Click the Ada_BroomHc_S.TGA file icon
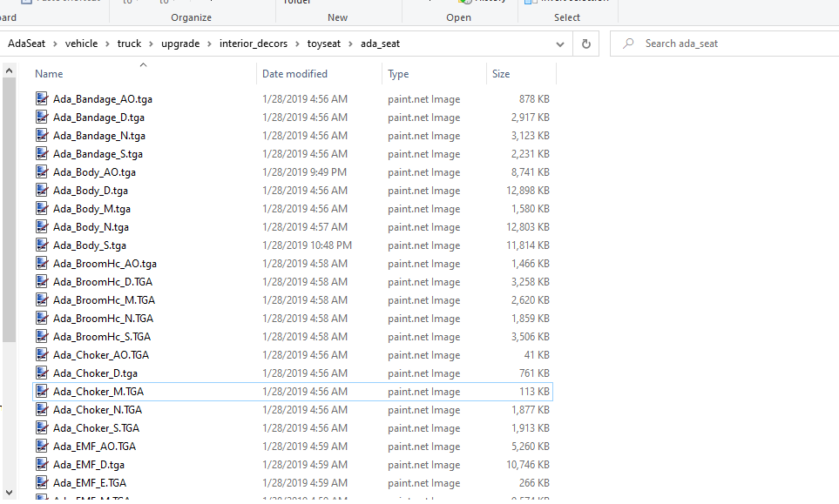839x504 pixels. pyautogui.click(x=42, y=336)
